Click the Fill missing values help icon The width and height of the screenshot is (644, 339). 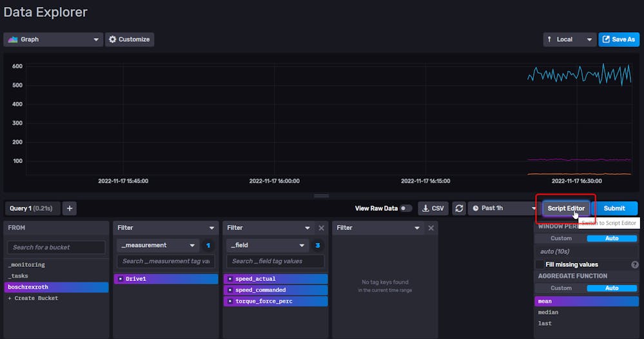coord(634,265)
